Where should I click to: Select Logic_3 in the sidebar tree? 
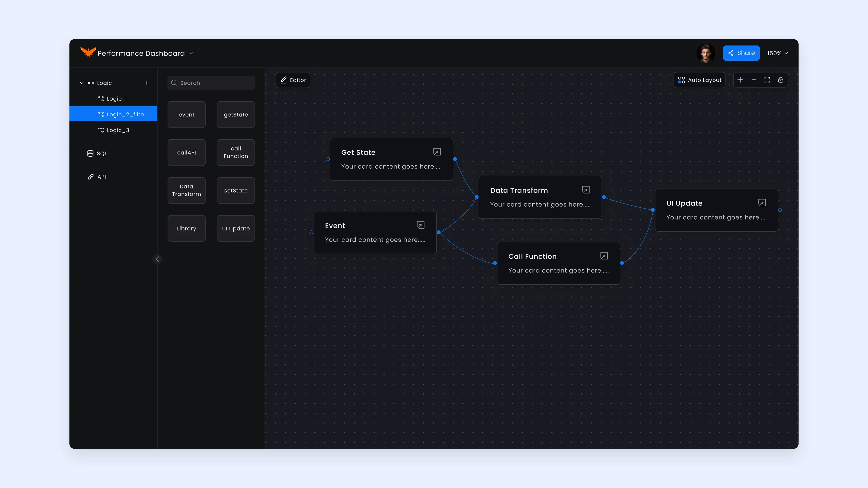point(113,130)
